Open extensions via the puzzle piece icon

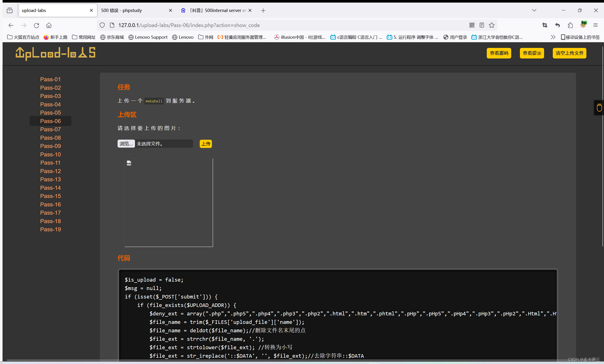point(570,25)
